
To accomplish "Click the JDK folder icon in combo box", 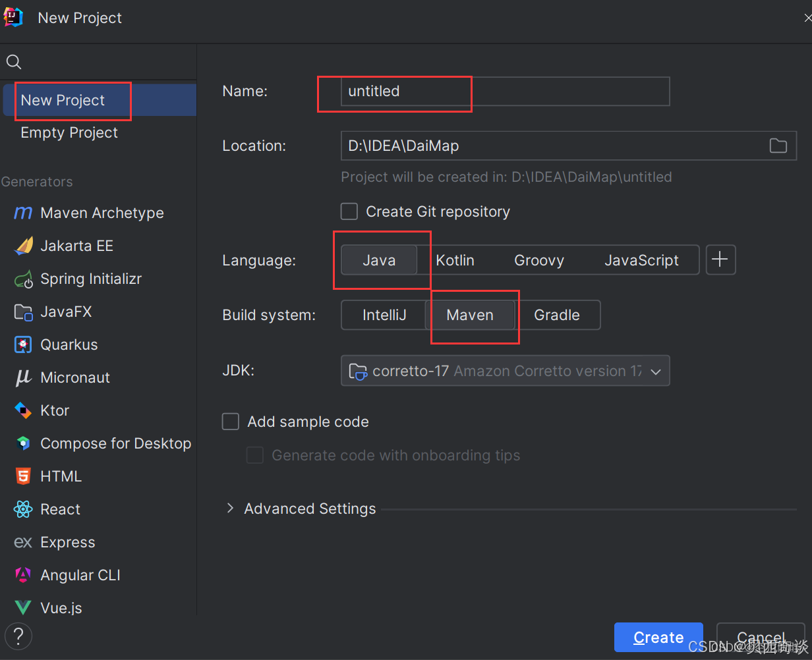I will [358, 371].
